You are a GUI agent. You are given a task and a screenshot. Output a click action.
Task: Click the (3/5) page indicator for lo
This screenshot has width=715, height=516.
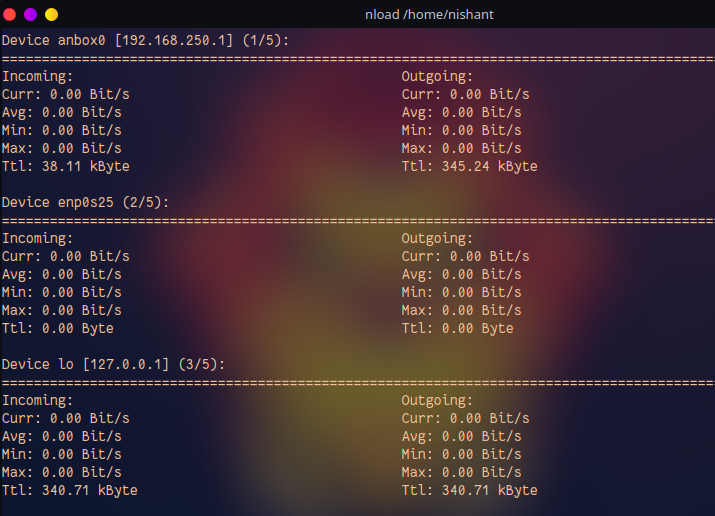201,364
